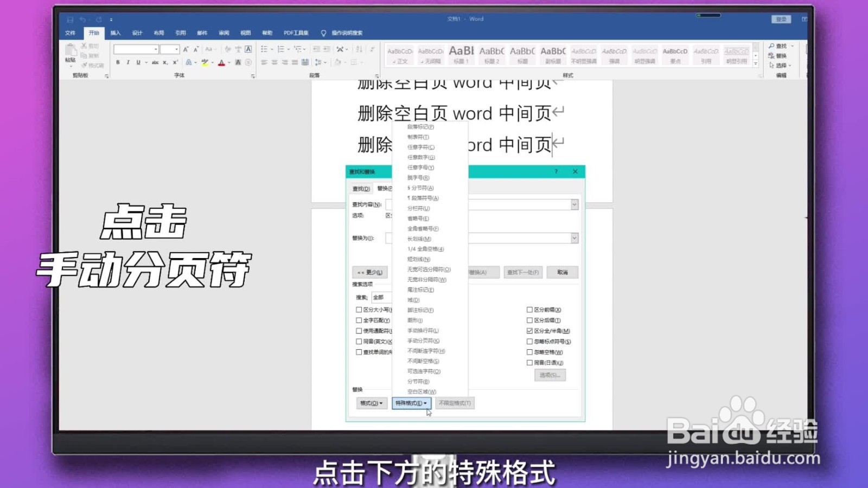The width and height of the screenshot is (868, 488).
Task: Open the 格式 dropdown button
Action: pos(372,403)
